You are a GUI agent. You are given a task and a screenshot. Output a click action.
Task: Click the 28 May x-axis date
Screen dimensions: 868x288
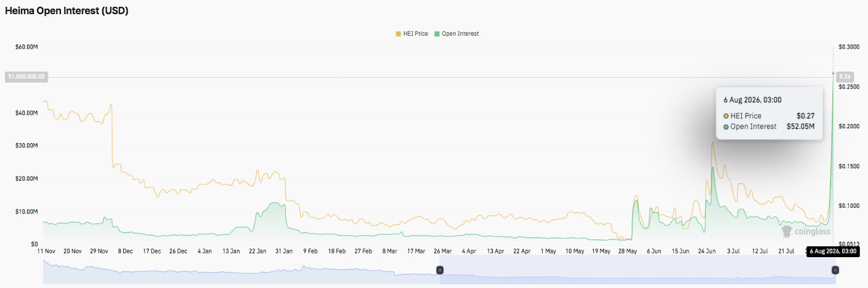[x=628, y=252]
